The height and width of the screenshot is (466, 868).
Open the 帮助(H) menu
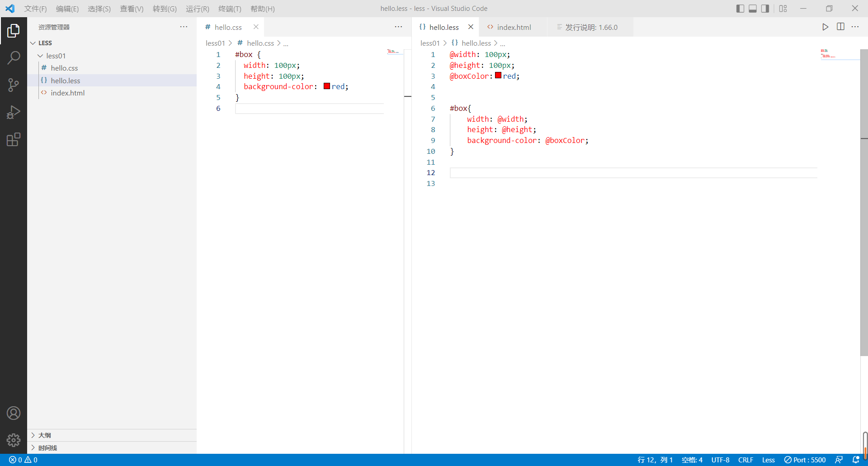click(x=263, y=9)
